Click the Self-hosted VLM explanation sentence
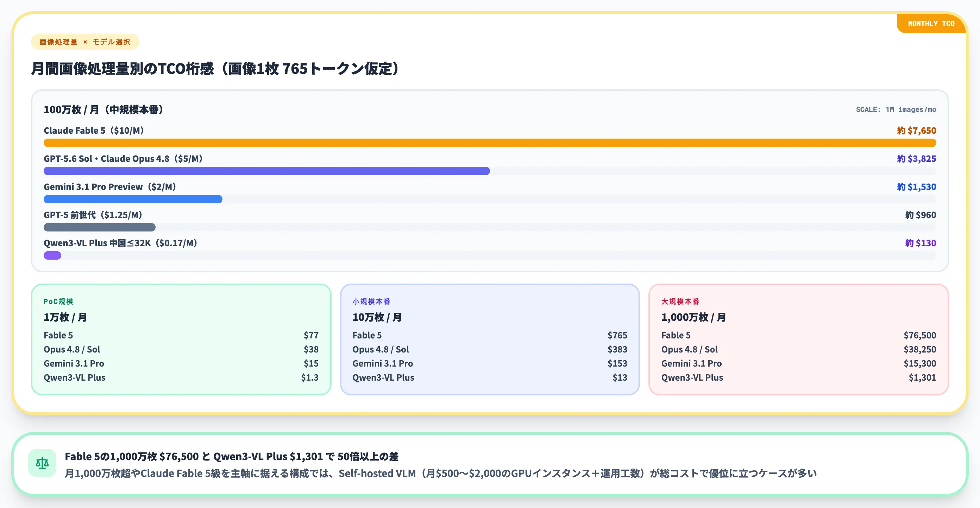This screenshot has height=508, width=980. [441, 474]
